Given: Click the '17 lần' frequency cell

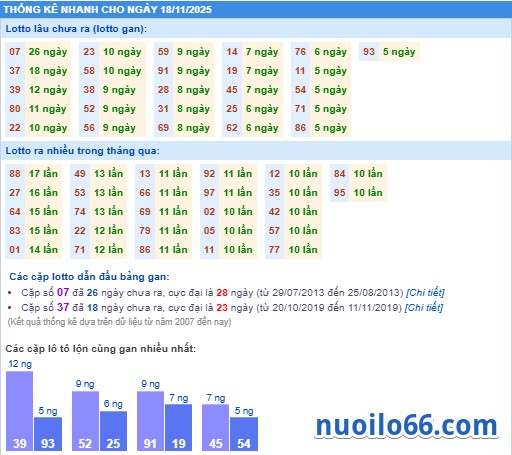Looking at the screenshot, I should click(x=43, y=173).
